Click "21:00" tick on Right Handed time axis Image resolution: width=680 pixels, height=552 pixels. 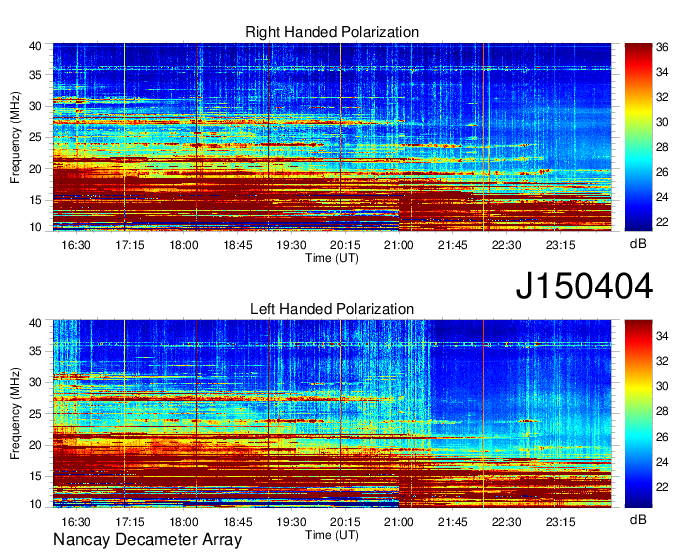coord(399,245)
